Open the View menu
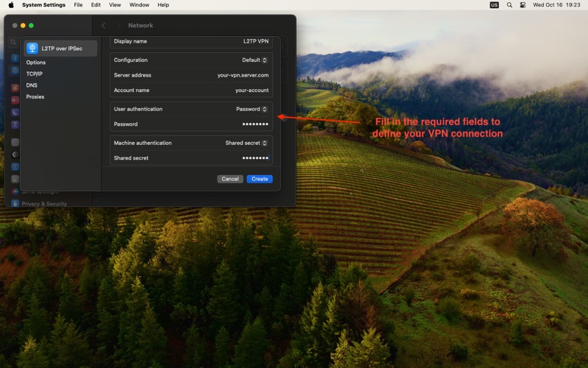The height and width of the screenshot is (368, 588). coord(115,5)
